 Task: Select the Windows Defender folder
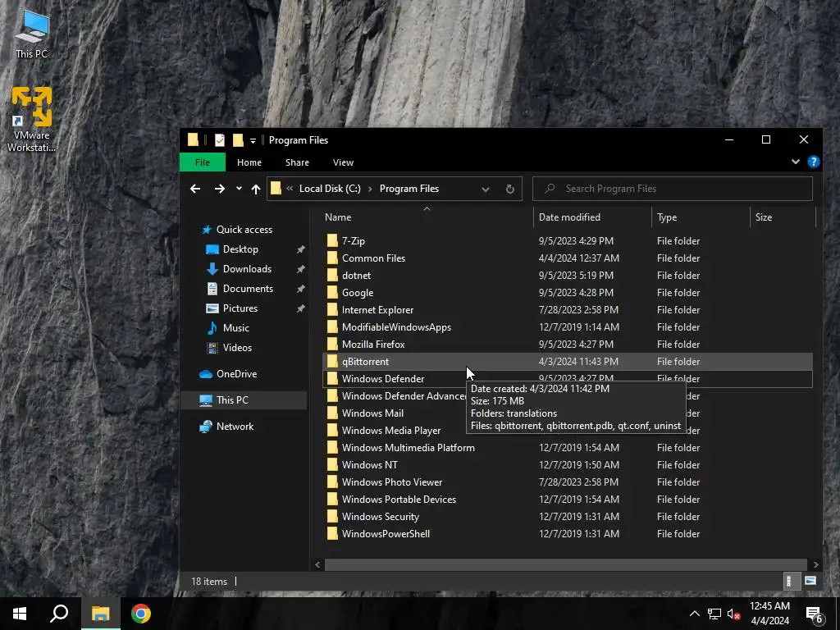pos(395,379)
